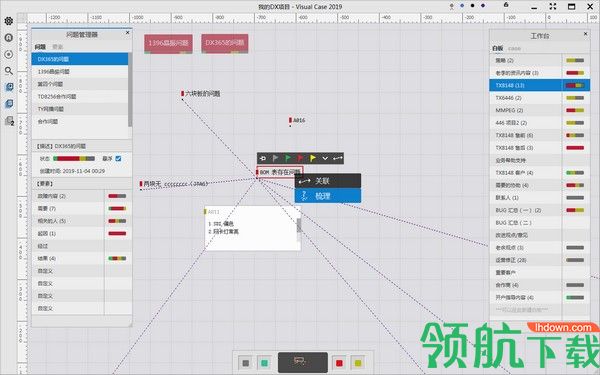Select the row ending in (7) in the element table
The height and width of the screenshot is (375, 600).
coord(82,209)
